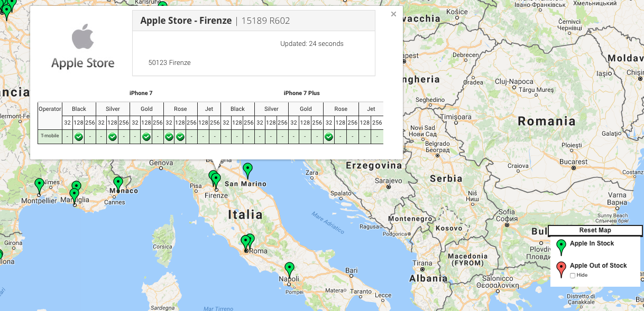The image size is (644, 311).
Task: Click the Apple Store - Firenze title
Action: point(186,21)
